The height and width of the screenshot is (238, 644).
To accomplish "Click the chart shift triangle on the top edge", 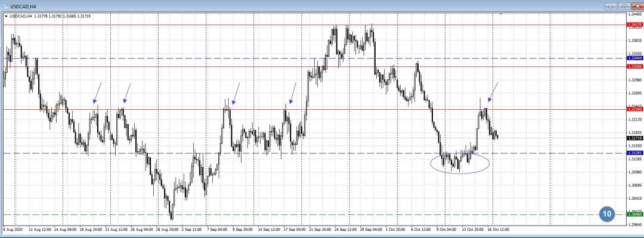I will coord(500,14).
